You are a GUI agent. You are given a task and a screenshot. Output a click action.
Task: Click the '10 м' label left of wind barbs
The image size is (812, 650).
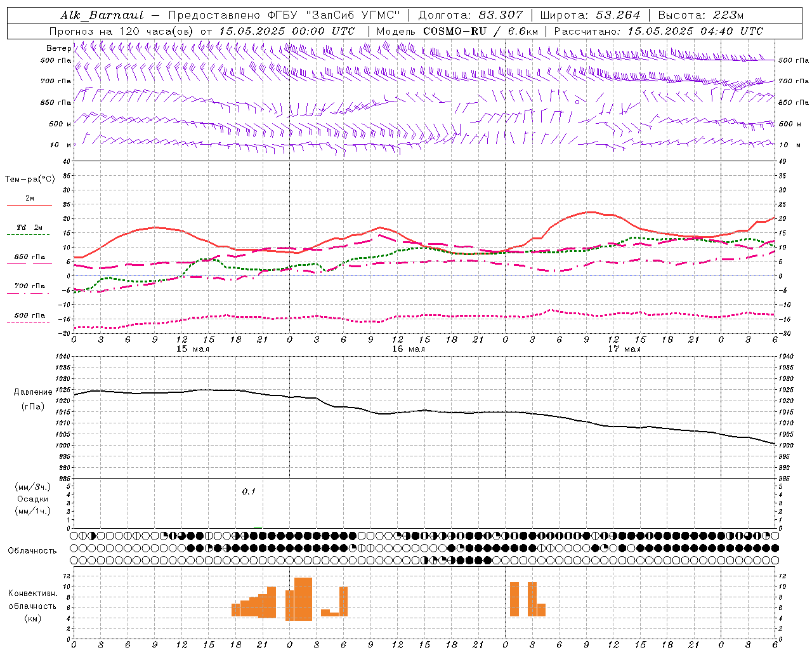click(61, 145)
